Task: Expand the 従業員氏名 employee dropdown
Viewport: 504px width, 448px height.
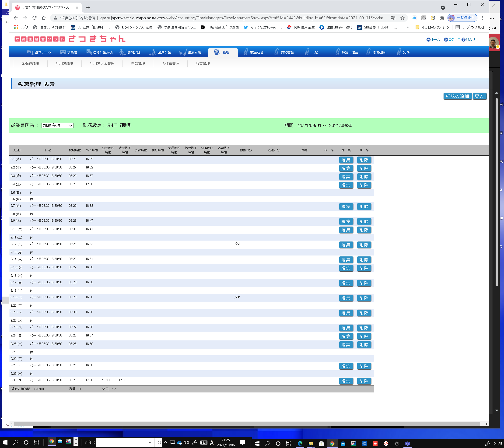Action: point(57,126)
